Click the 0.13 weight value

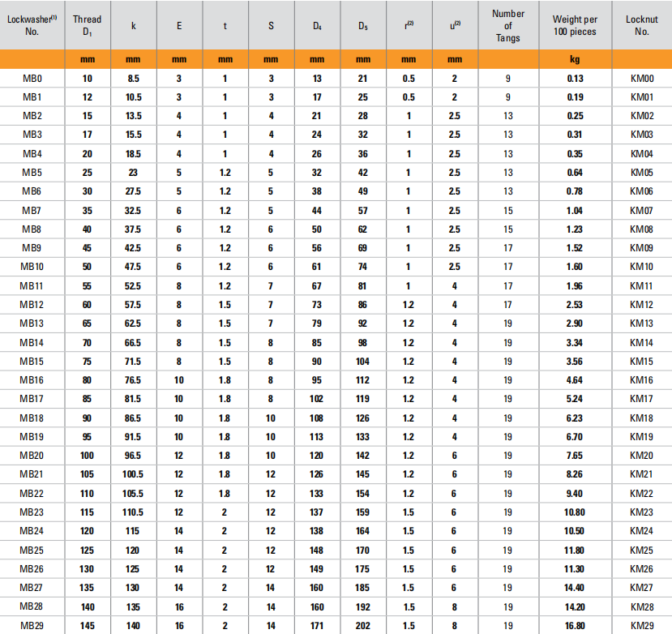pos(574,78)
